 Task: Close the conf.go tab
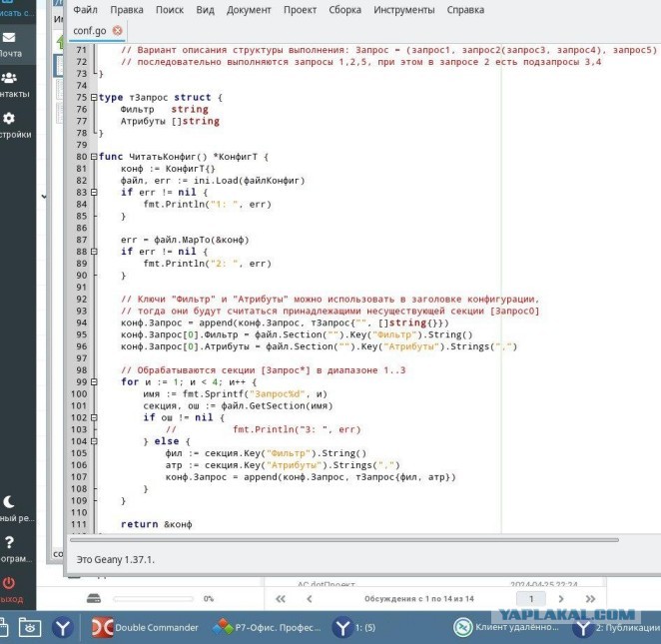pos(117,30)
